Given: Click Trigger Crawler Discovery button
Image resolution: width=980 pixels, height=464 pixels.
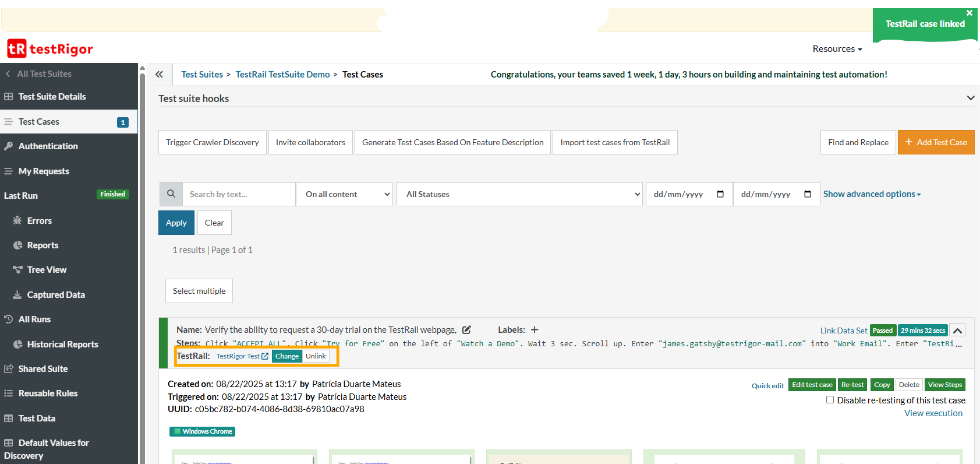Looking at the screenshot, I should tap(213, 142).
